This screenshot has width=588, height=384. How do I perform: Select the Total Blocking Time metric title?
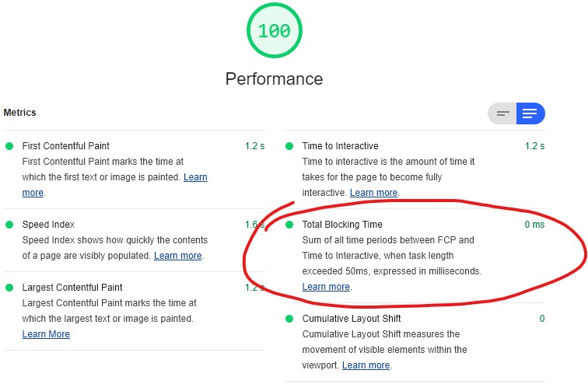click(342, 225)
